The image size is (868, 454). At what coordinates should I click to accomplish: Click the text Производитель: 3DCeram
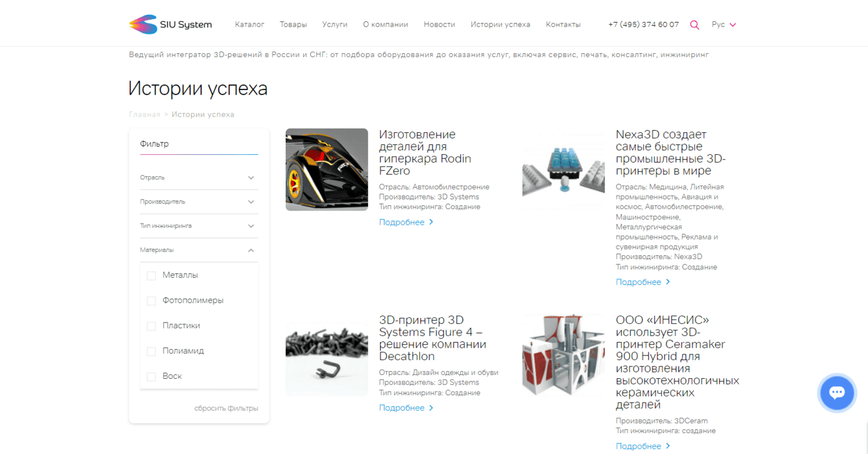coord(661,421)
